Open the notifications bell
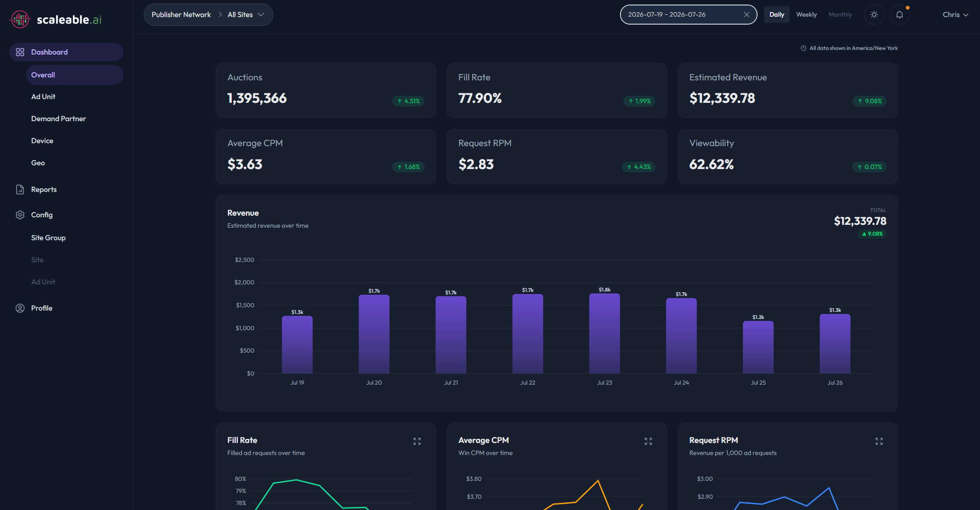The width and height of the screenshot is (980, 510). coord(900,15)
